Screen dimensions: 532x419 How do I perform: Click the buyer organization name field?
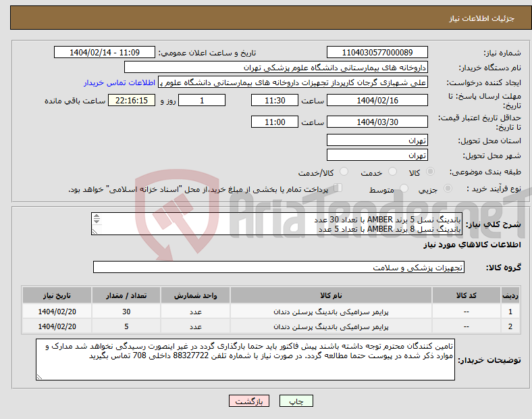coord(276,67)
